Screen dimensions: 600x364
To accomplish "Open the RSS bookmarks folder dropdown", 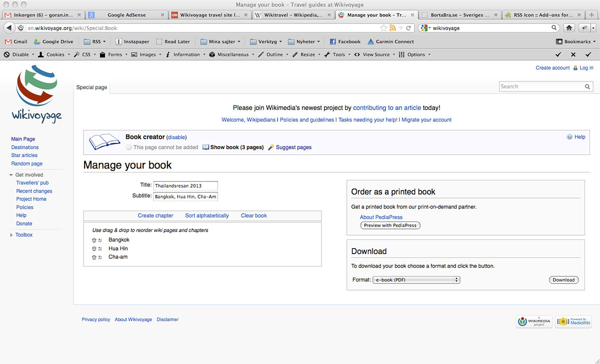I will point(95,41).
